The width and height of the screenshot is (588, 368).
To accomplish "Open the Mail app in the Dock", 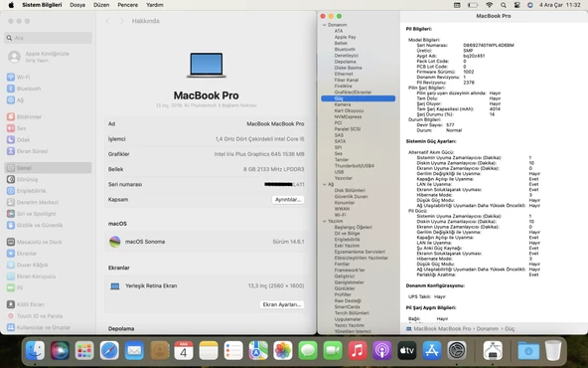I will [134, 350].
